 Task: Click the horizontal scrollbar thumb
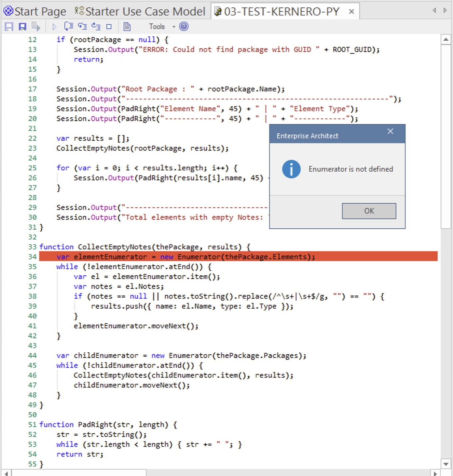click(79, 473)
